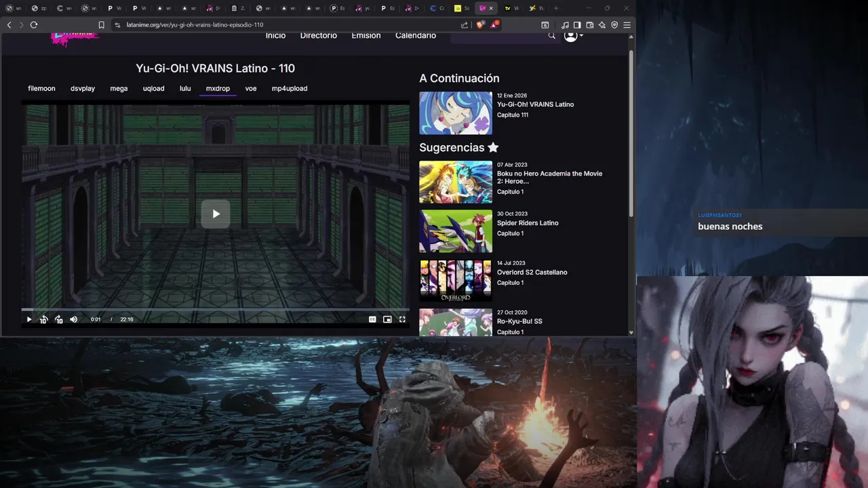Open Overlord S2 Castellano thumbnail

click(456, 281)
